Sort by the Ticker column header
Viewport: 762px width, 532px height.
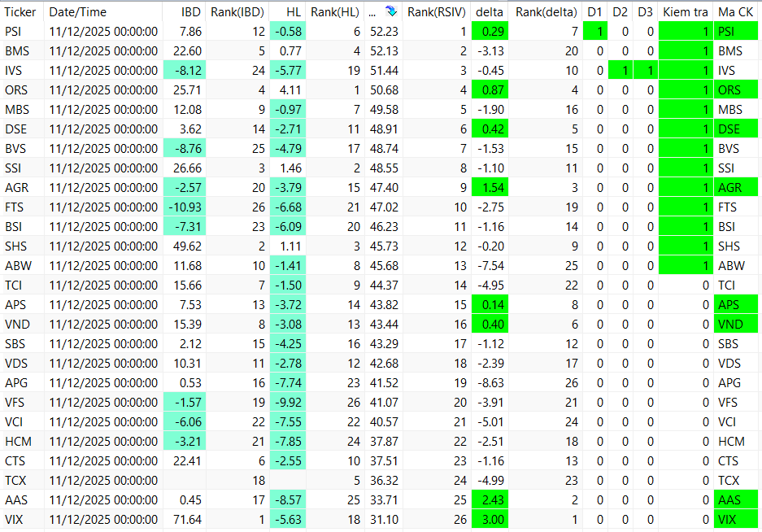pos(20,11)
